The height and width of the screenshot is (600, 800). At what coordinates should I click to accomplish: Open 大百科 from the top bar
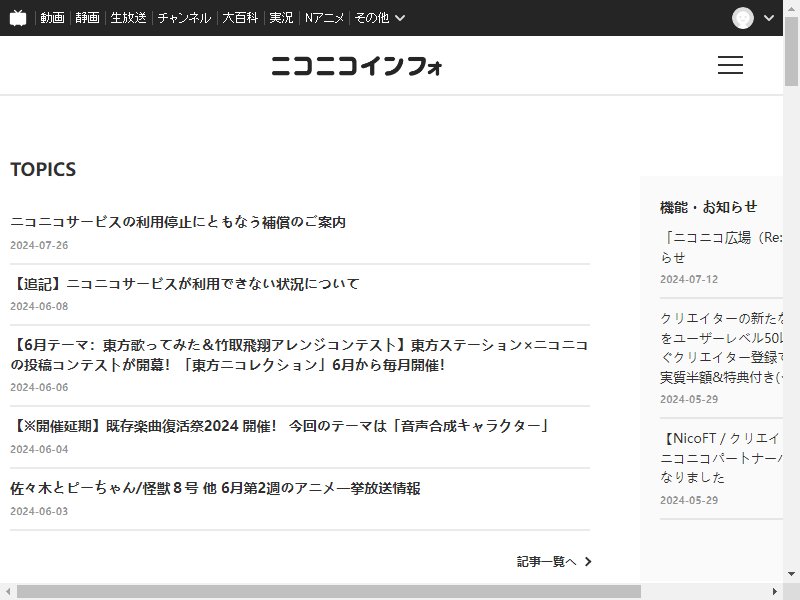coord(240,18)
